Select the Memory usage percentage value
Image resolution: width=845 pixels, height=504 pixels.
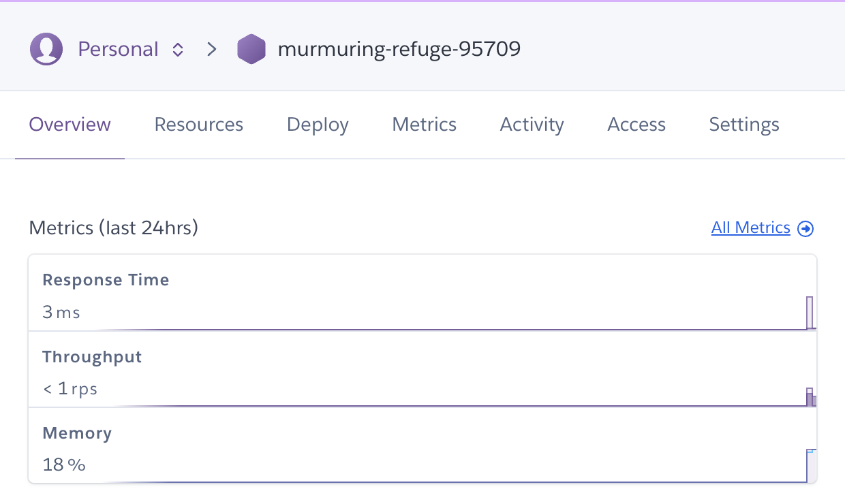(x=64, y=464)
